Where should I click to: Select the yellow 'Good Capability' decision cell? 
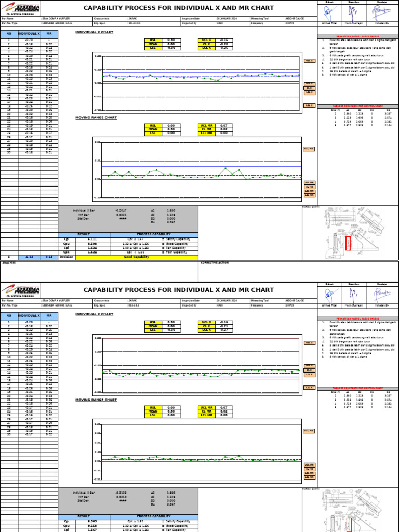[x=137, y=257]
